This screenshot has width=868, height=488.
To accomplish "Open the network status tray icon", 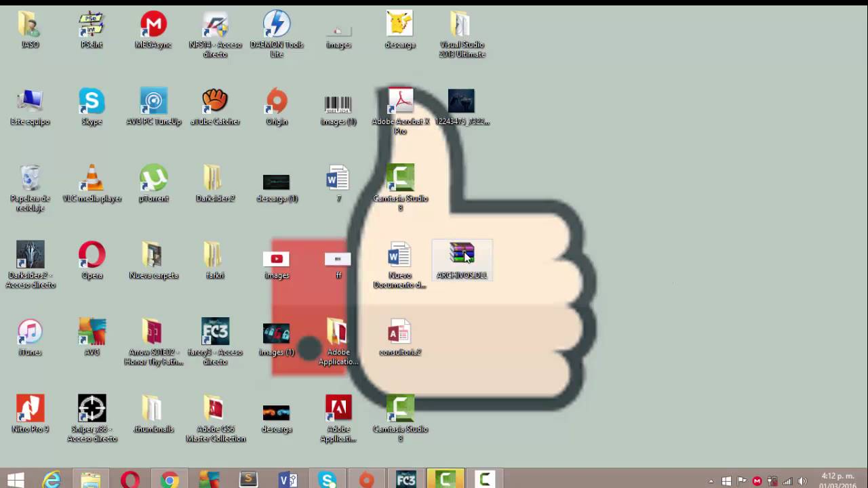I will [x=787, y=481].
